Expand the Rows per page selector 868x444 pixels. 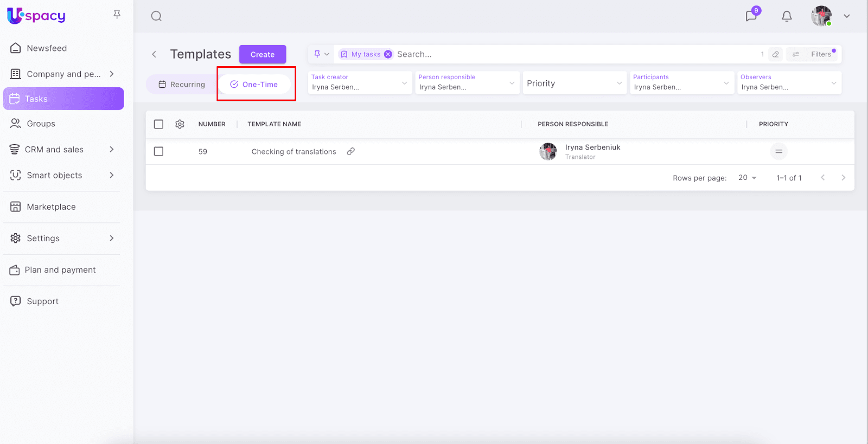tap(747, 178)
